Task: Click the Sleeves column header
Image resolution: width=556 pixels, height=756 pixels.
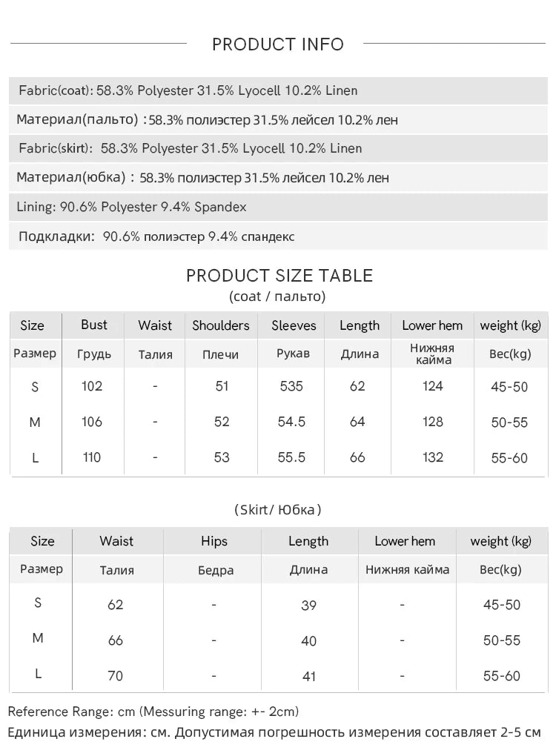Action: point(294,325)
